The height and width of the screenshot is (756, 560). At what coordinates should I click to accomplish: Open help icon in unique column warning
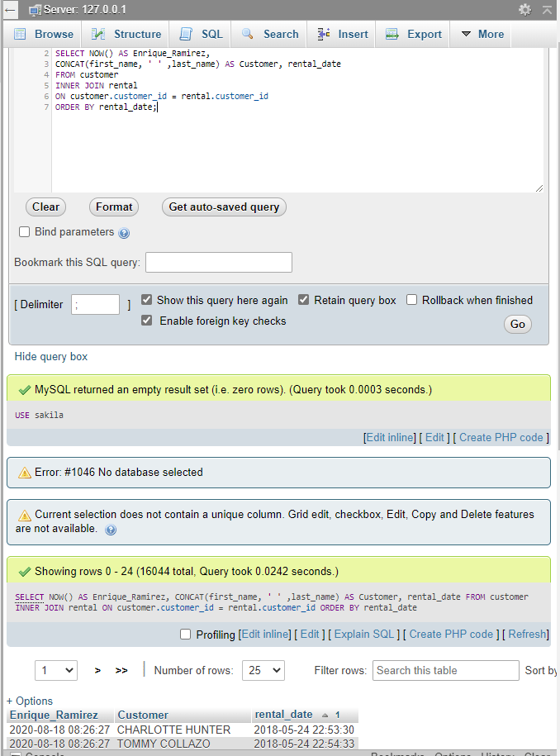[111, 530]
